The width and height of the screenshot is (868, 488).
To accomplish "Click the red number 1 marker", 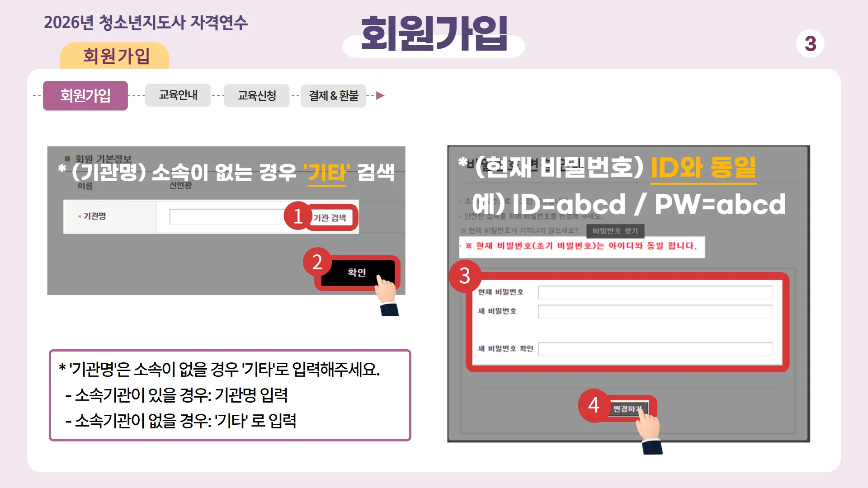I will 298,216.
